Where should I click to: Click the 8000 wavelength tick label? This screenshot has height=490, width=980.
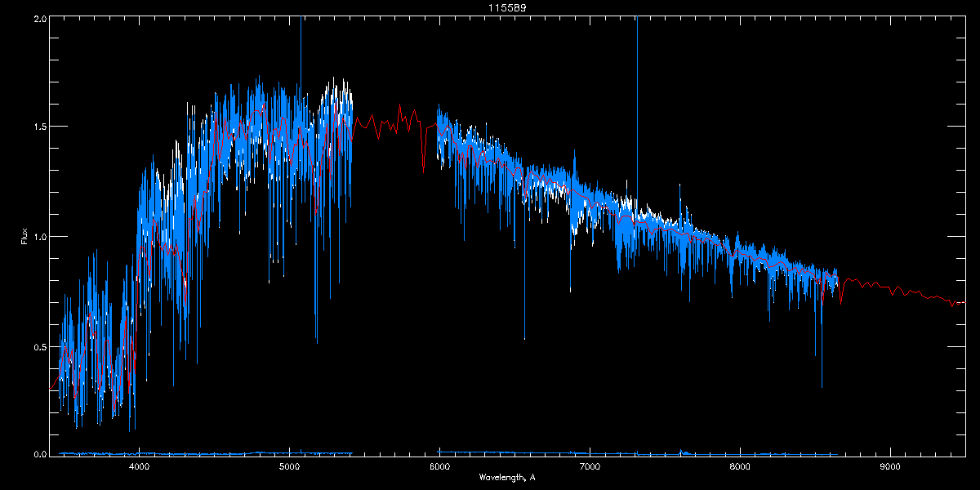pos(740,466)
